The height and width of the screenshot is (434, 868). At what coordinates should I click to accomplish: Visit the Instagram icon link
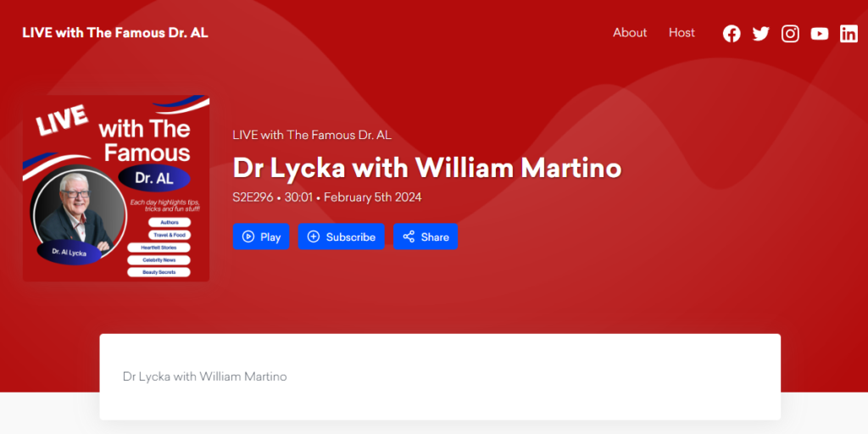click(x=790, y=34)
